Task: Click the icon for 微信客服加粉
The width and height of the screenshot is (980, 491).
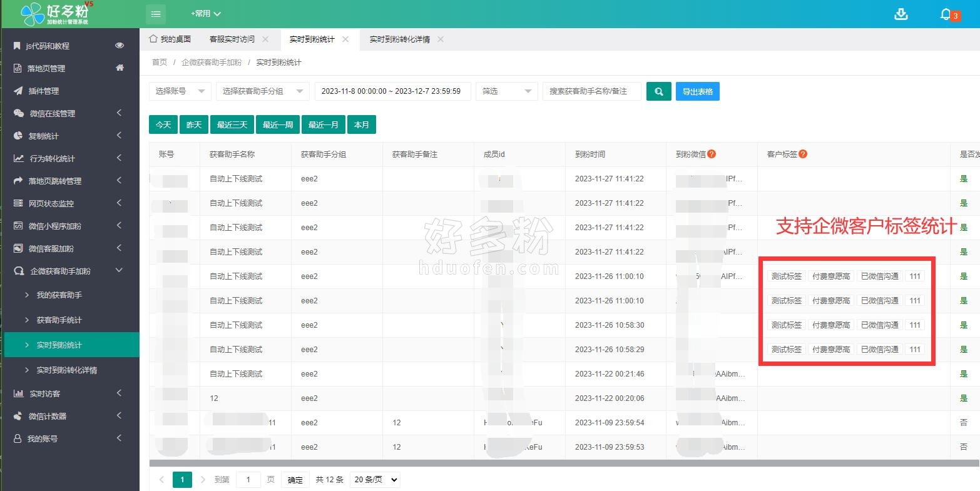Action: 18,248
